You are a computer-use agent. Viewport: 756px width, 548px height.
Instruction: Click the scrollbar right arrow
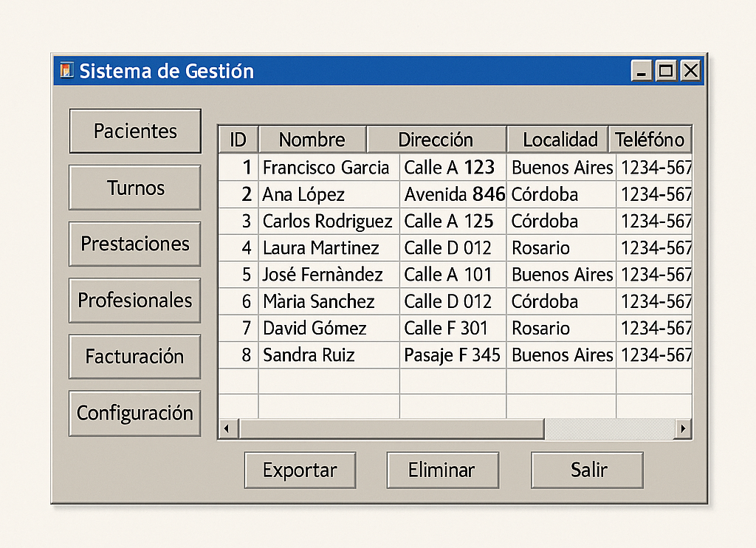682,428
